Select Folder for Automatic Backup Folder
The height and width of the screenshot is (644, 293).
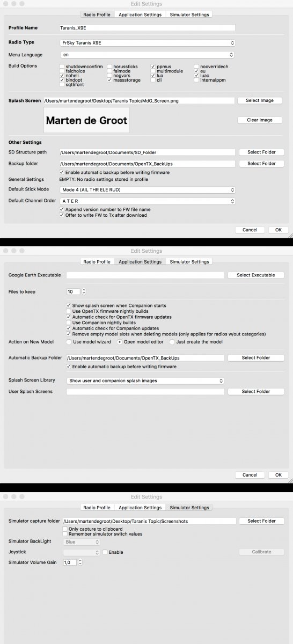coord(256,357)
